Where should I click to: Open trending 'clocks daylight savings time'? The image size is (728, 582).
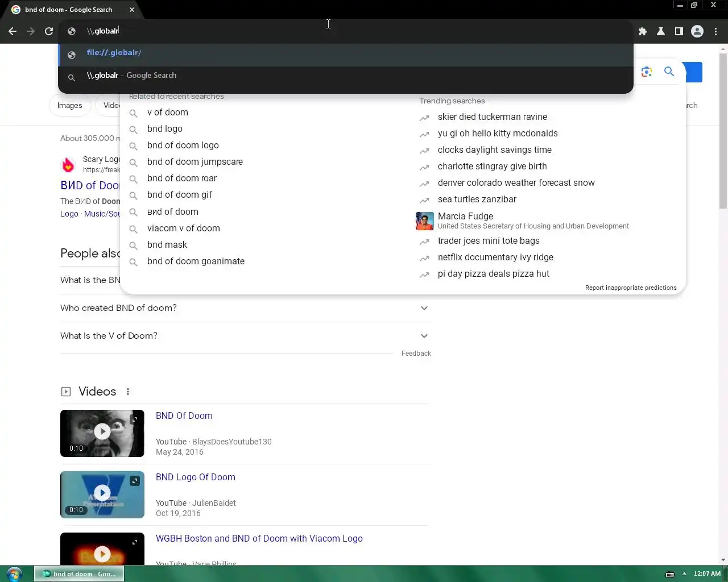coord(495,150)
